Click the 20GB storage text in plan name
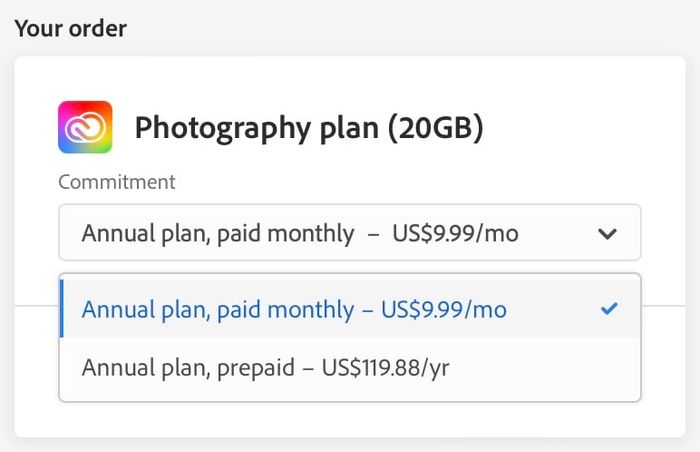 coord(435,127)
